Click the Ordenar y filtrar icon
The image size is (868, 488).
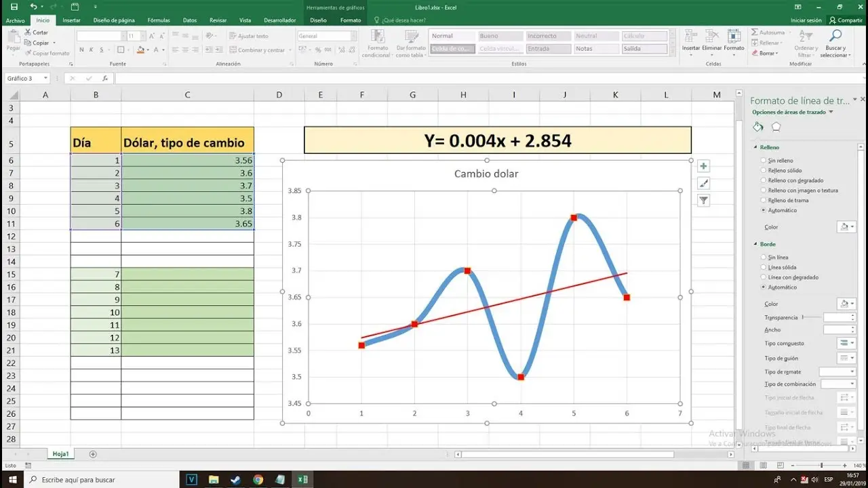pos(805,42)
